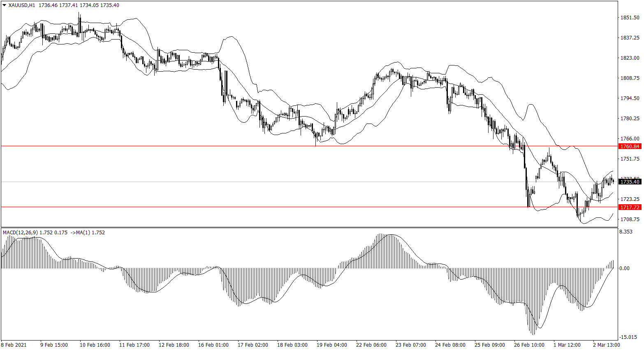The width and height of the screenshot is (644, 350).
Task: Click the 0.00 MACD zero level label
Action: pos(624,268)
